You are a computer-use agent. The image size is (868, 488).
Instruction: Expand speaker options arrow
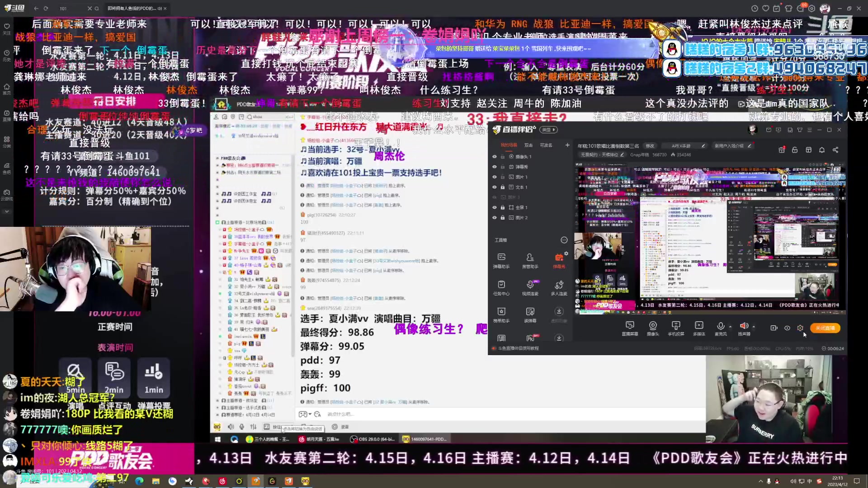[753, 326]
